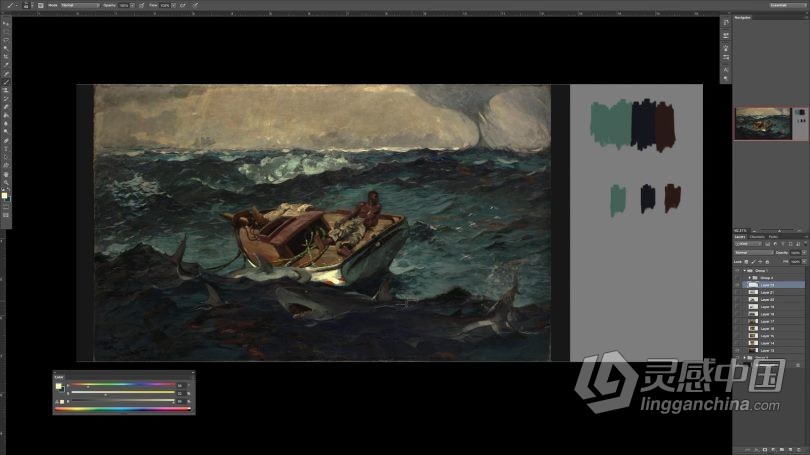
Task: Click the foreground color swatch in toolbar
Action: click(x=4, y=196)
